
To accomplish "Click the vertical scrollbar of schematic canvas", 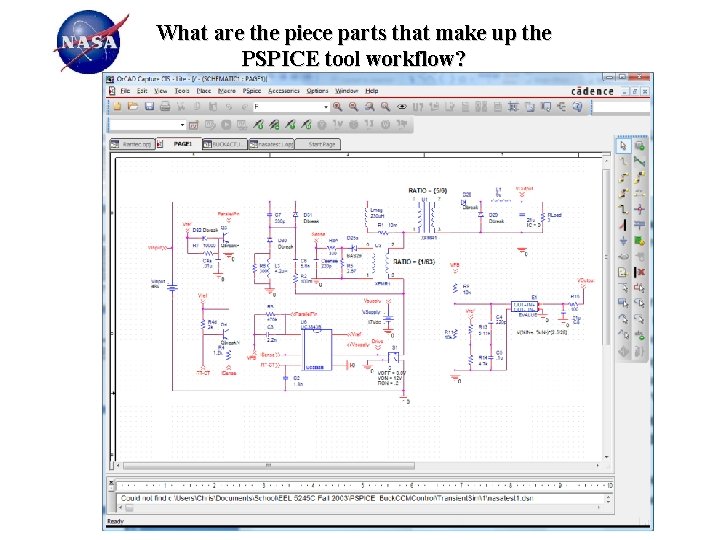I will point(607,257).
